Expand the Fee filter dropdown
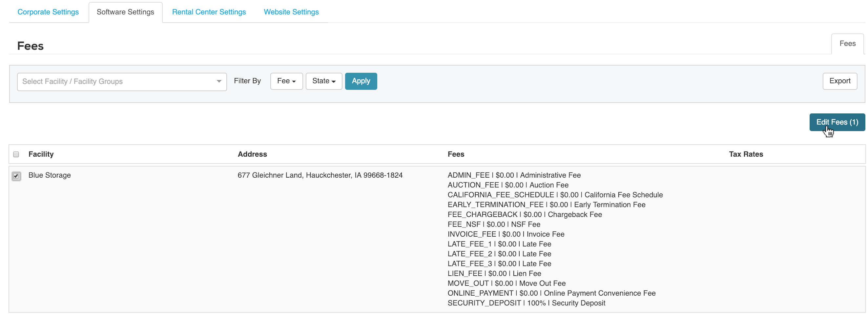868x314 pixels. point(286,81)
